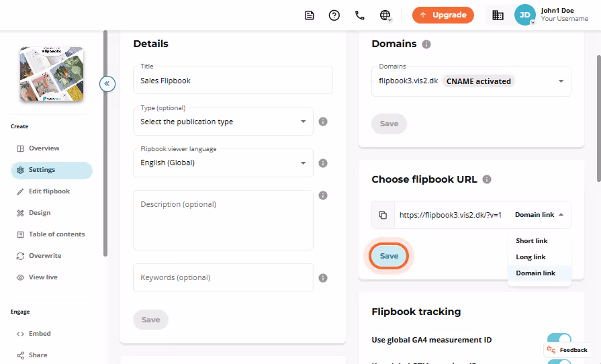Viewport: 601px width, 364px height.
Task: Save the chosen flipbook URL
Action: click(389, 256)
